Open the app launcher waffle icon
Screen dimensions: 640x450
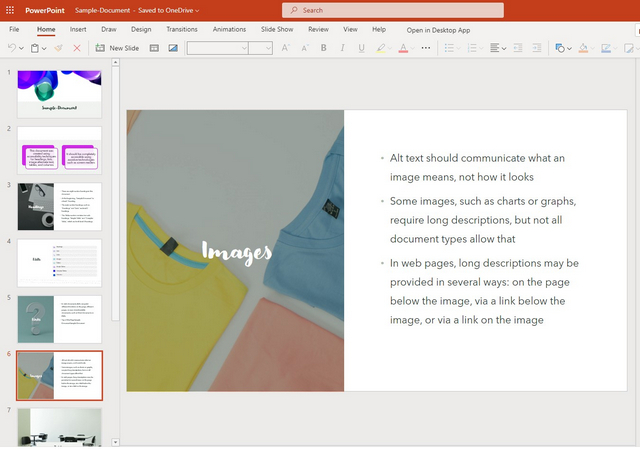click(10, 10)
